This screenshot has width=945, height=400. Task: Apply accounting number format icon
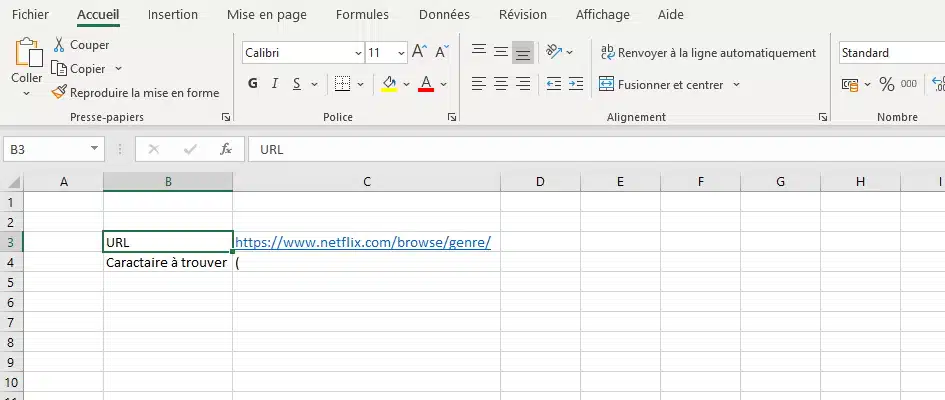tap(850, 85)
